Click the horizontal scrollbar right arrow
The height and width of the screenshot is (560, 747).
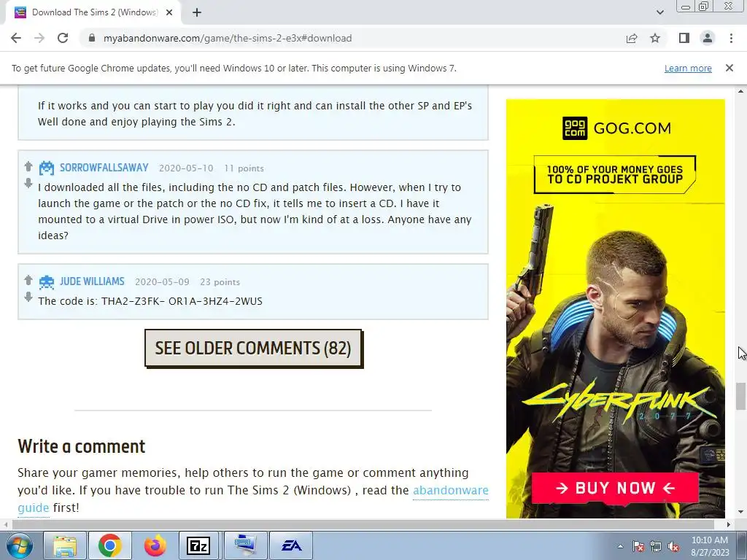729,524
